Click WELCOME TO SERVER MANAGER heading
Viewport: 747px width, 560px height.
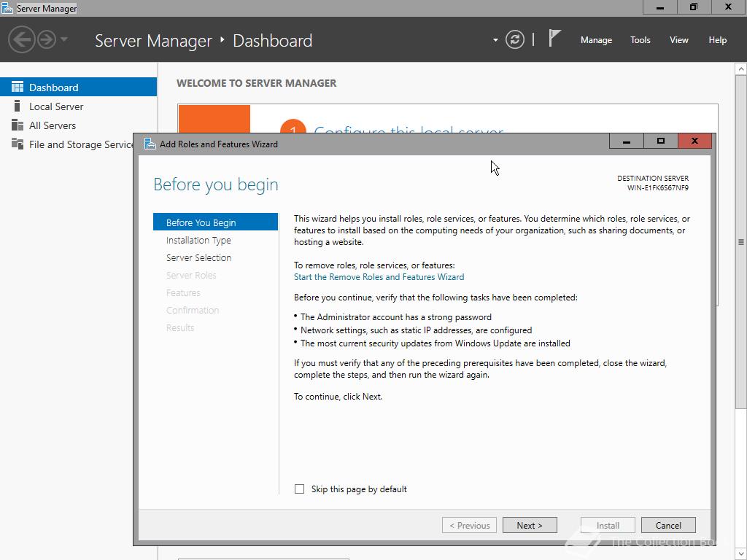(256, 83)
